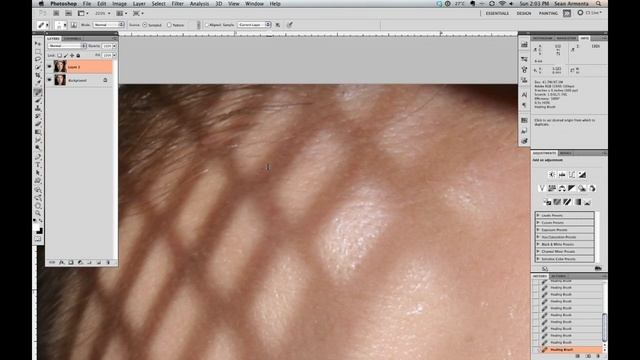Open the layer Opacity slider arrow
Image resolution: width=640 pixels, height=360 pixels.
114,46
